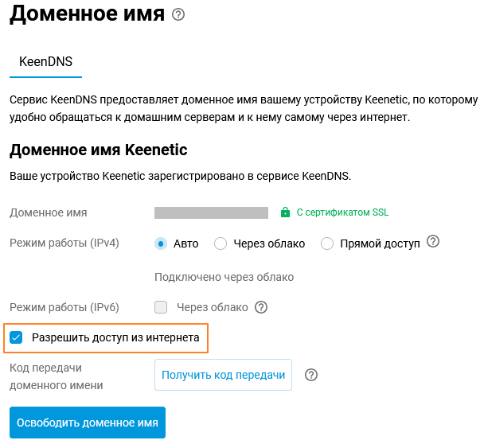Viewport: 484px width, 448px height.
Task: Click the Подключено через облако status text
Action: (x=224, y=277)
